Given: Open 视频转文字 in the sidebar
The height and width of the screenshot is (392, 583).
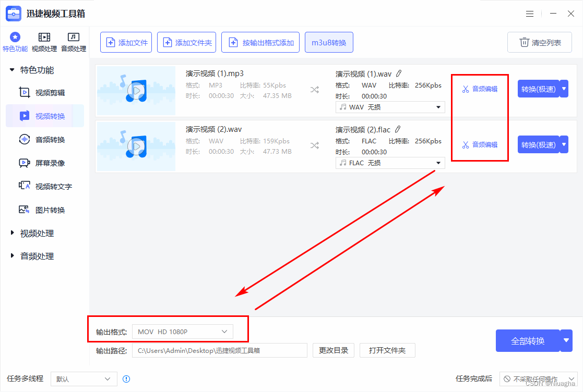Looking at the screenshot, I should 44,186.
